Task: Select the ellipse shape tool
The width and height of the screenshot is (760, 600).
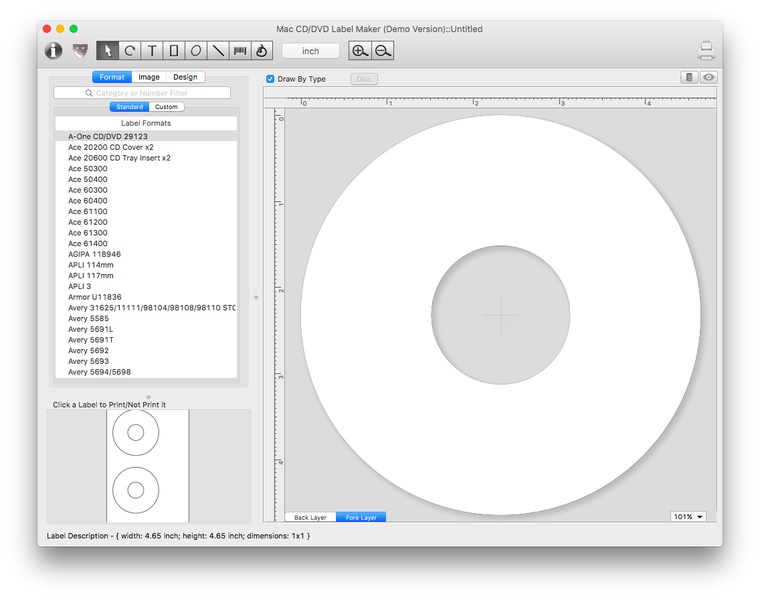Action: tap(196, 50)
